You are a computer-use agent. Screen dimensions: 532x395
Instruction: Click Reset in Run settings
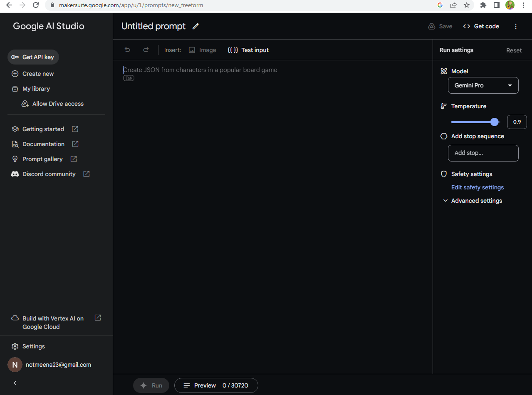tap(514, 50)
